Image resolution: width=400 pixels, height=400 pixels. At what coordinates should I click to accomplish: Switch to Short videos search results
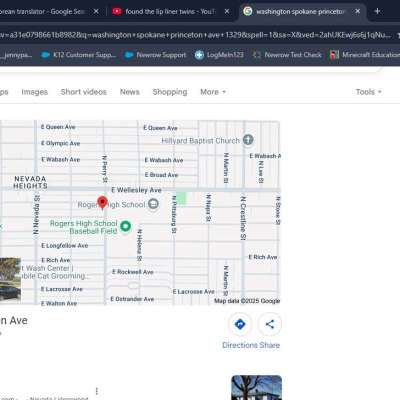point(84,92)
